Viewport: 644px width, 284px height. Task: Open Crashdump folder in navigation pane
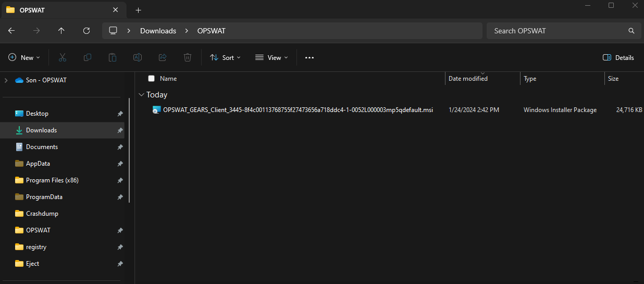(x=42, y=214)
